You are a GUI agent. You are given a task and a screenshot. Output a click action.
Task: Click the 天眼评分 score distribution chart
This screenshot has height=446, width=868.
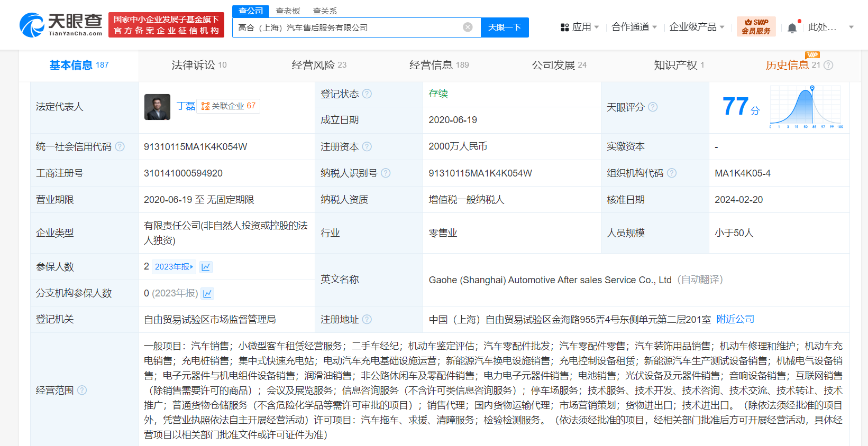click(x=806, y=107)
